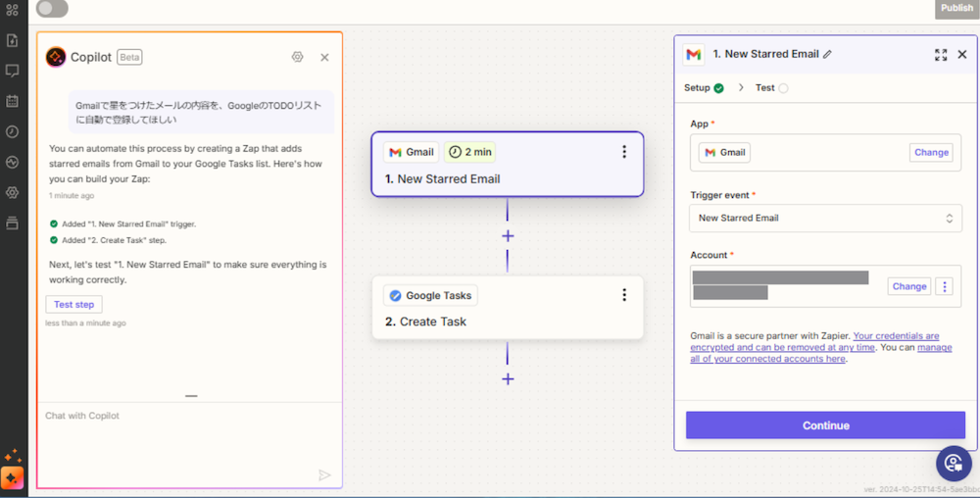980x498 pixels.
Task: Click the send message arrow icon
Action: [324, 474]
